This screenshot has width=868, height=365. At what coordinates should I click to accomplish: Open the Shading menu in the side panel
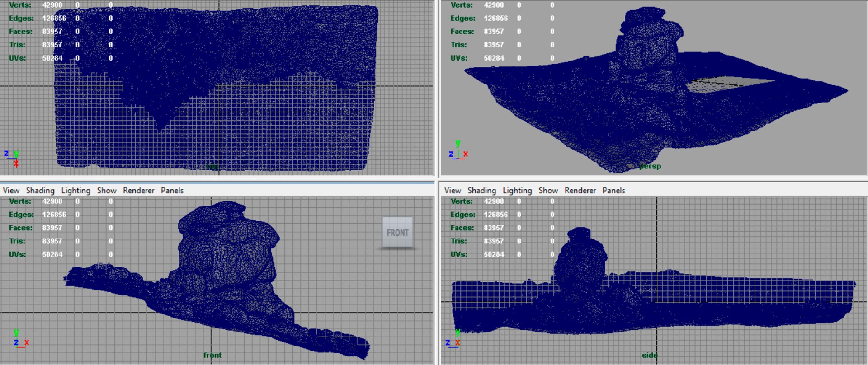[482, 191]
